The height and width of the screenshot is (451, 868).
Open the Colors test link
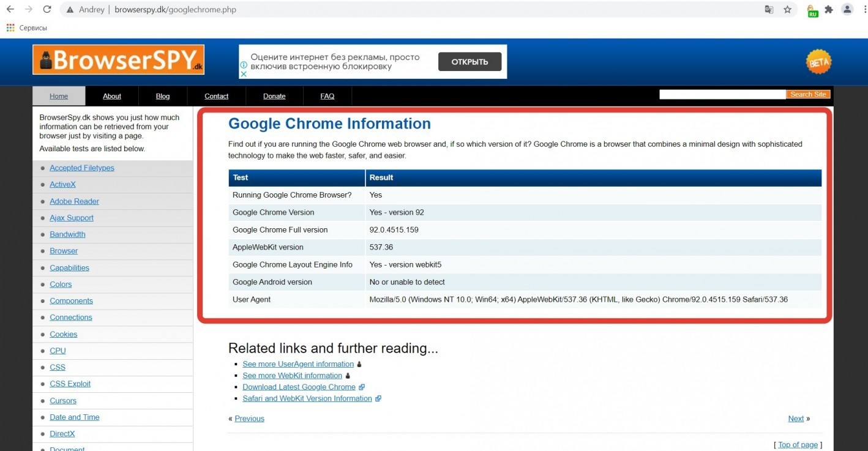pyautogui.click(x=61, y=284)
